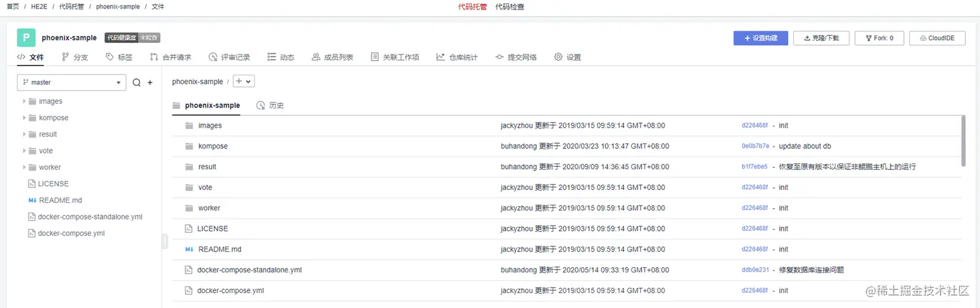Open the 文件 tab

coord(30,57)
